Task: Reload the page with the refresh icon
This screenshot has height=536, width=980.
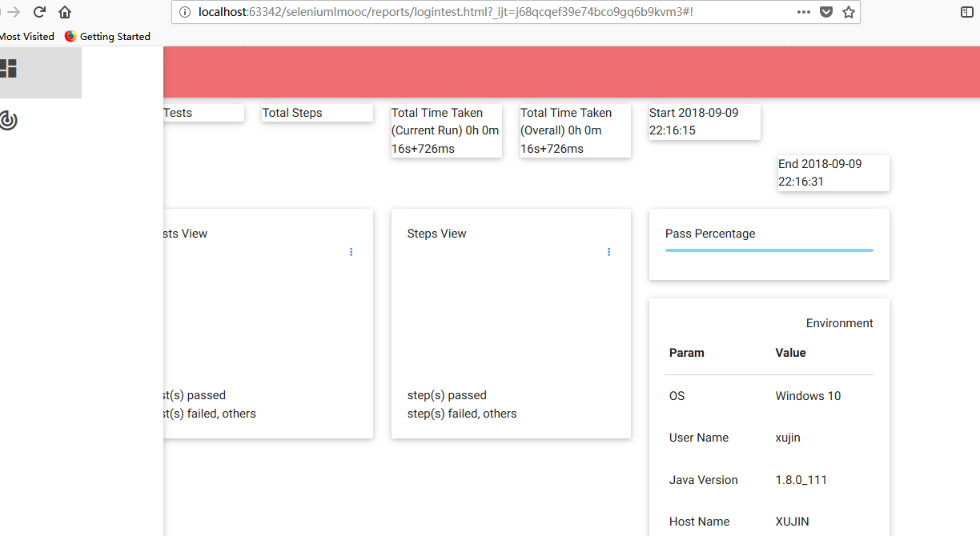Action: 38,12
